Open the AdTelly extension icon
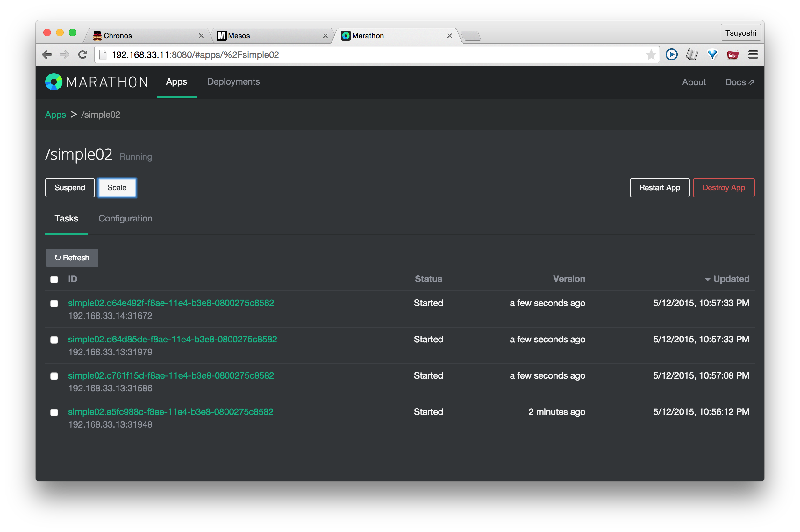The width and height of the screenshot is (800, 532). [732, 54]
